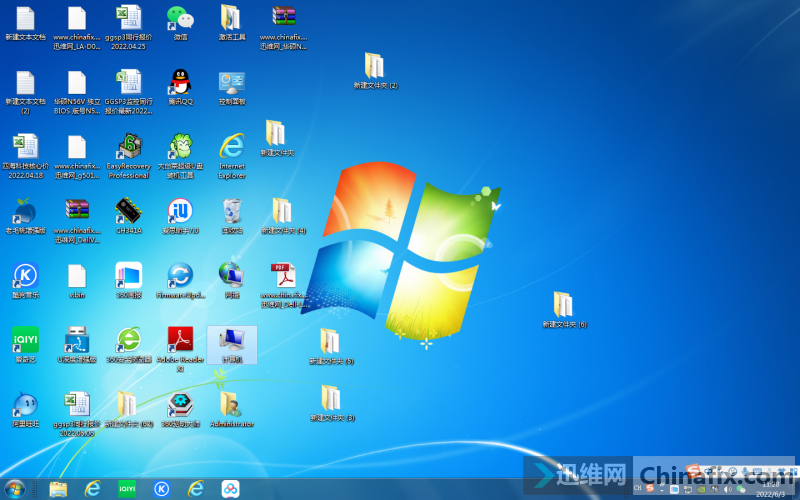
Task: Click the CH language indicator in the tray
Action: pos(638,488)
